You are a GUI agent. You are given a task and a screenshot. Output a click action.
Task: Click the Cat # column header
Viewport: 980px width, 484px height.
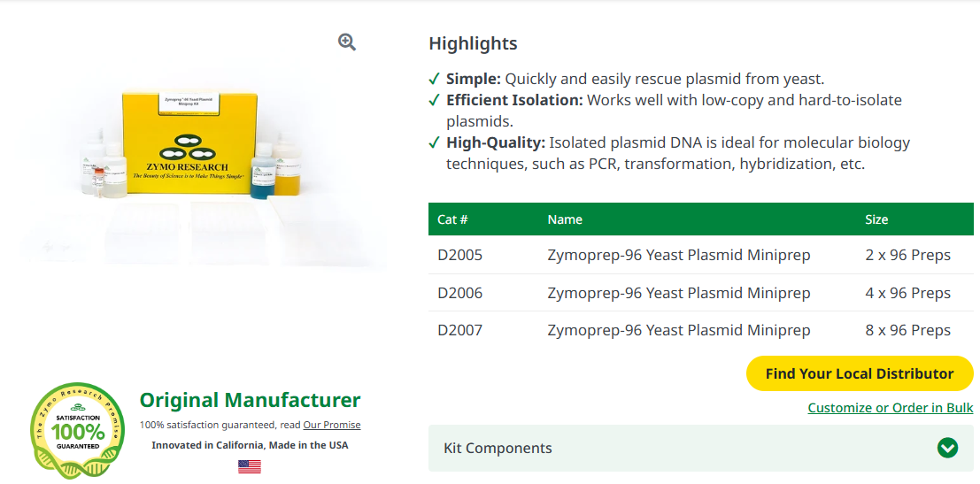453,219
